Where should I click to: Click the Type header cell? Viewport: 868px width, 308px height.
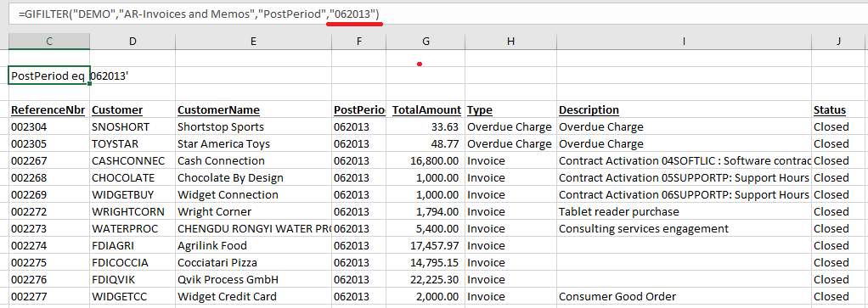[x=510, y=109]
